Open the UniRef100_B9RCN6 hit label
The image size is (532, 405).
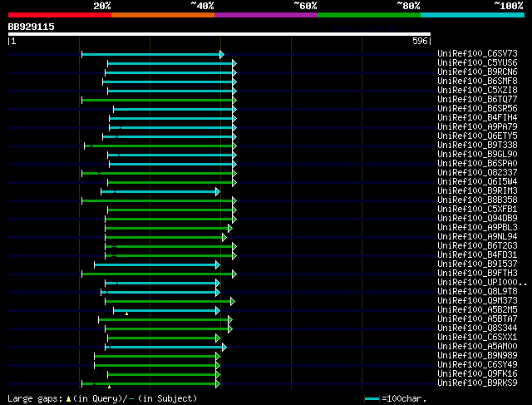coord(477,72)
